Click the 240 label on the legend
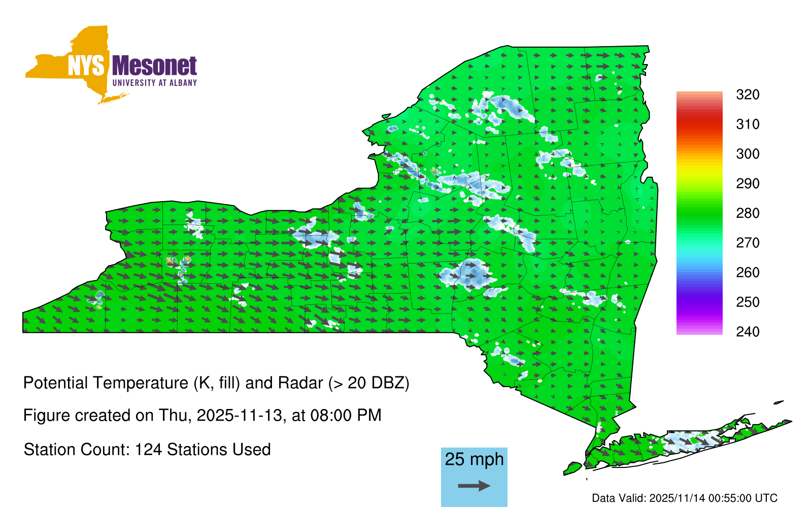The height and width of the screenshot is (508, 812). pos(747,332)
